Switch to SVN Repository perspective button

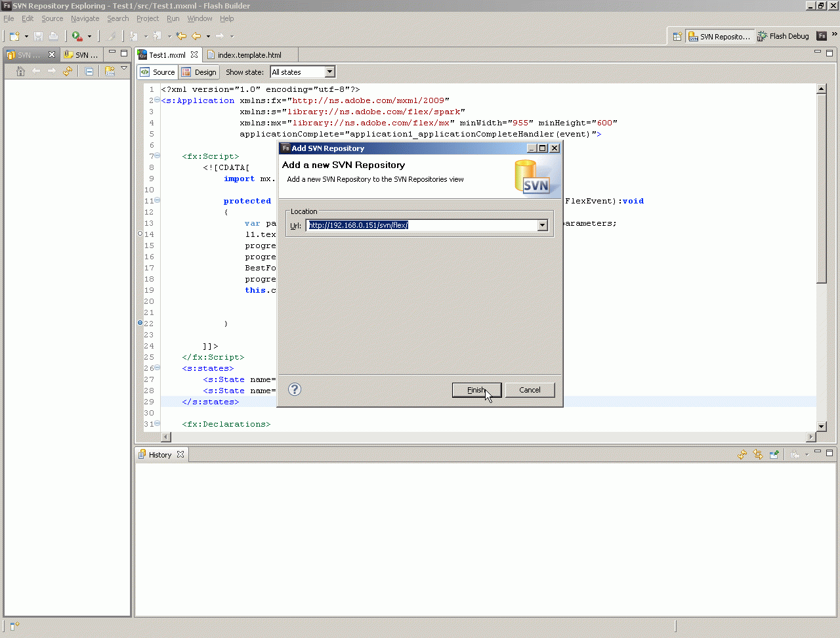719,36
